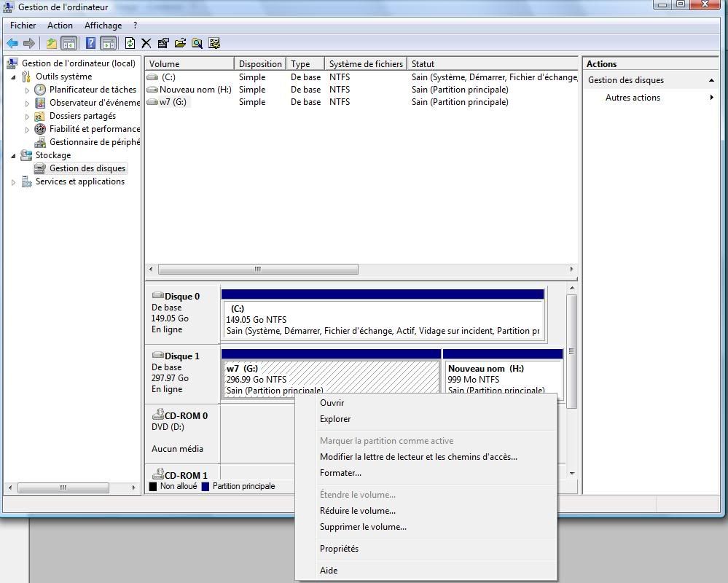The width and height of the screenshot is (728, 583).
Task: Click Autres actions in the Actions pane
Action: [x=633, y=98]
